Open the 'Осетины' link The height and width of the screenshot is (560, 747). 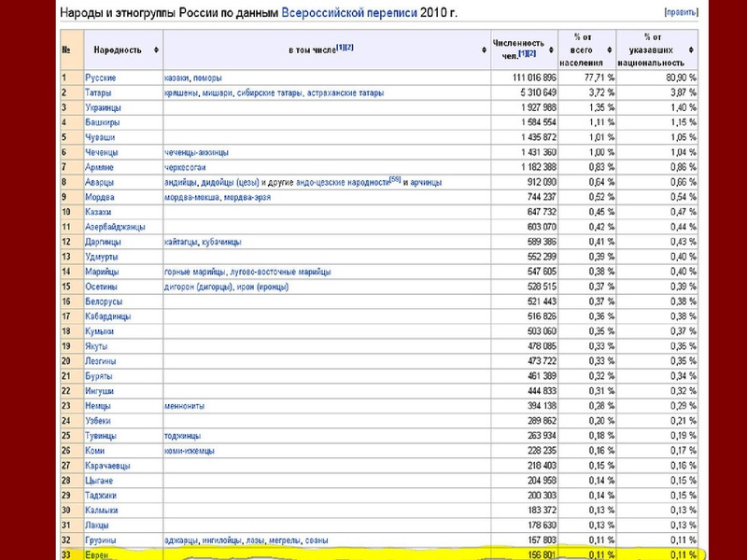(x=101, y=287)
